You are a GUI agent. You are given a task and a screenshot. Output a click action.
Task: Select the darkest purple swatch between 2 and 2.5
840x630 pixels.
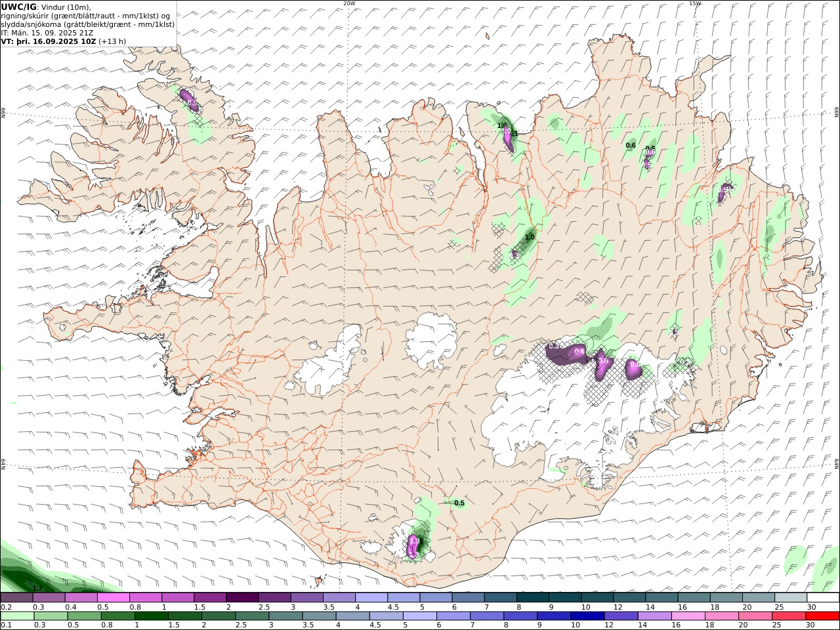pos(241,597)
